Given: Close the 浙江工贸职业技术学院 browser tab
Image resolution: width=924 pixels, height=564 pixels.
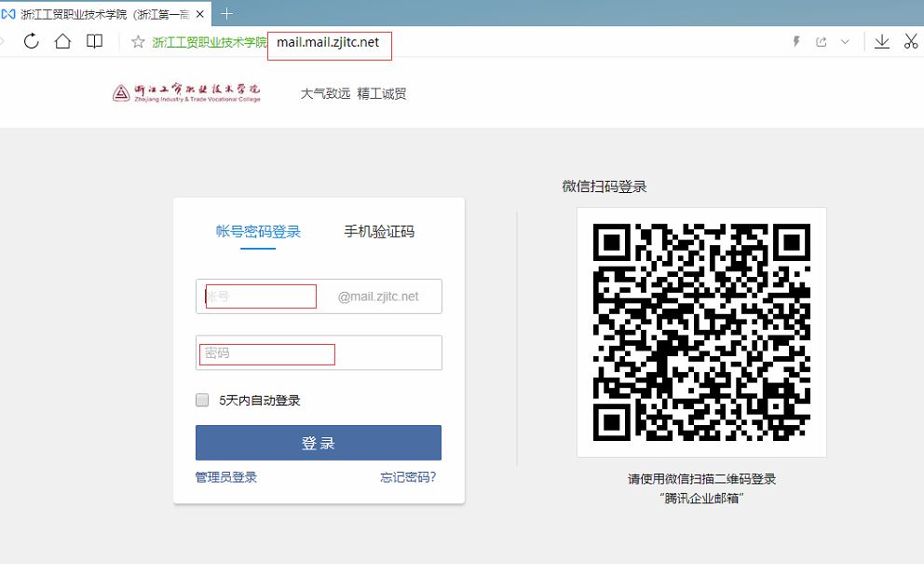Looking at the screenshot, I should (x=199, y=14).
